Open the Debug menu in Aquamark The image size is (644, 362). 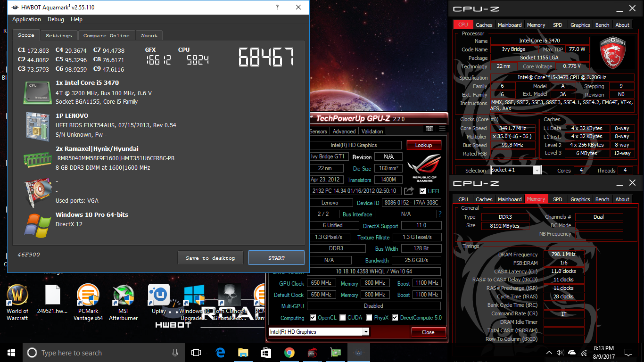point(56,19)
